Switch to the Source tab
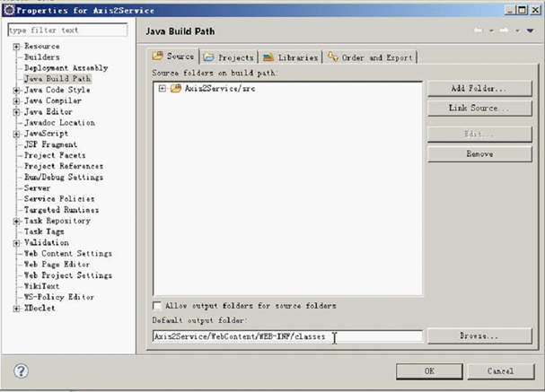 [174, 57]
